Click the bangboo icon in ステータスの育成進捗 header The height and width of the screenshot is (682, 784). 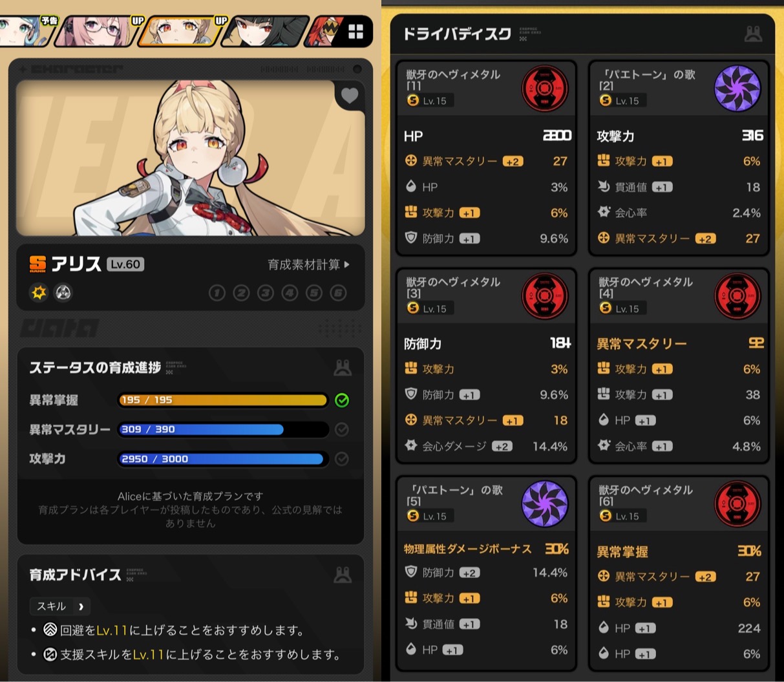click(x=343, y=368)
